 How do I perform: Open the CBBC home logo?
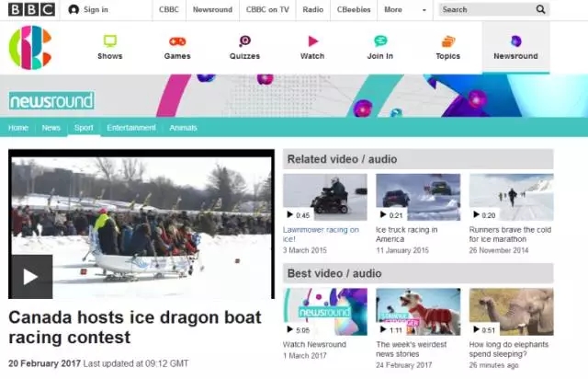tap(30, 47)
